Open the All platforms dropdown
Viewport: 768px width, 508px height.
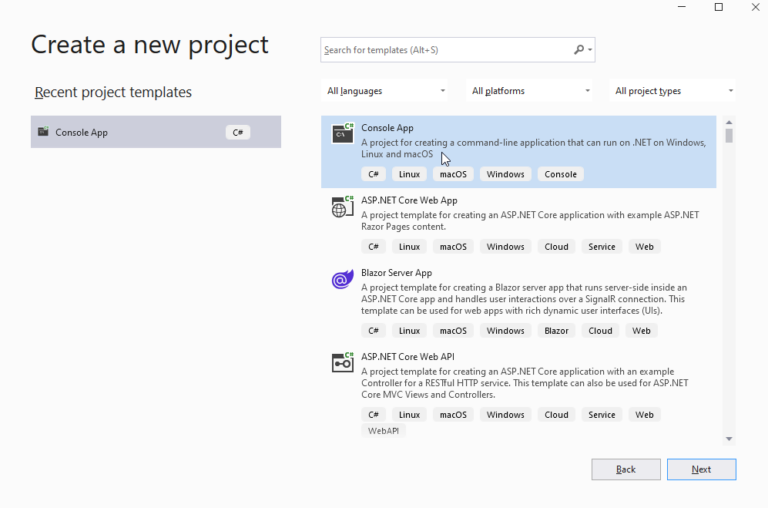point(531,91)
